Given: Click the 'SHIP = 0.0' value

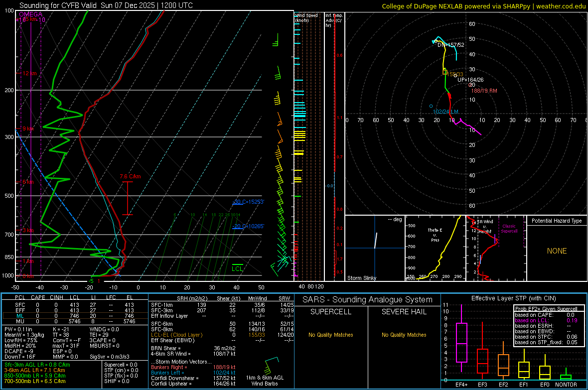Looking at the screenshot, I should coord(117,381).
